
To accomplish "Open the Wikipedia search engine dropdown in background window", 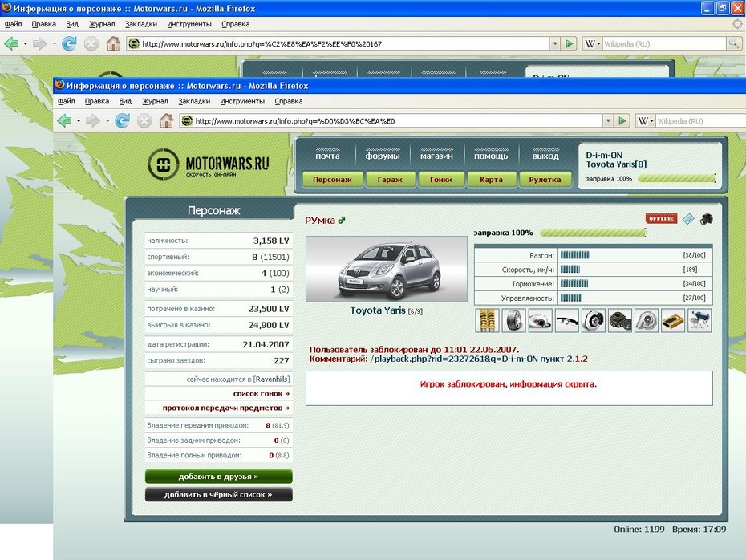I will [x=592, y=44].
